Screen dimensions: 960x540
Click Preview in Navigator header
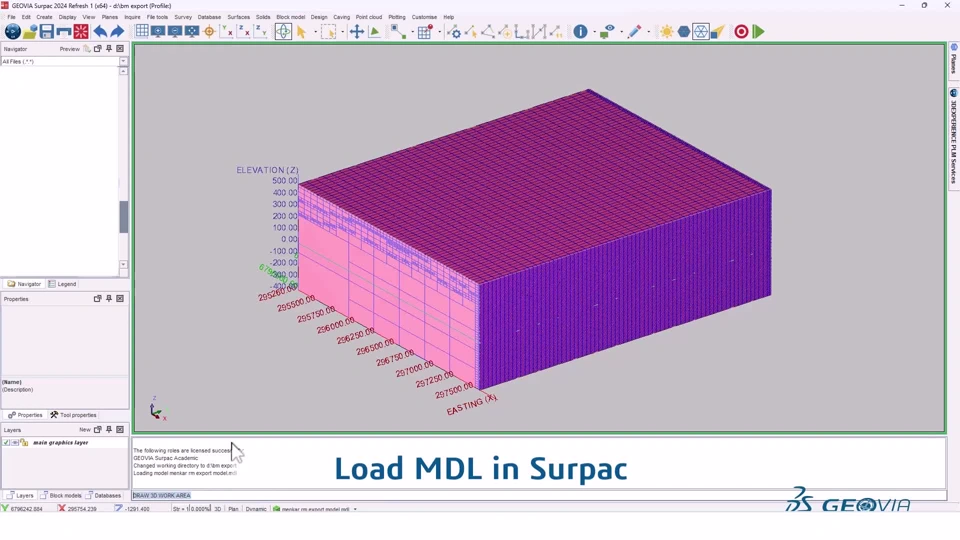click(x=69, y=49)
